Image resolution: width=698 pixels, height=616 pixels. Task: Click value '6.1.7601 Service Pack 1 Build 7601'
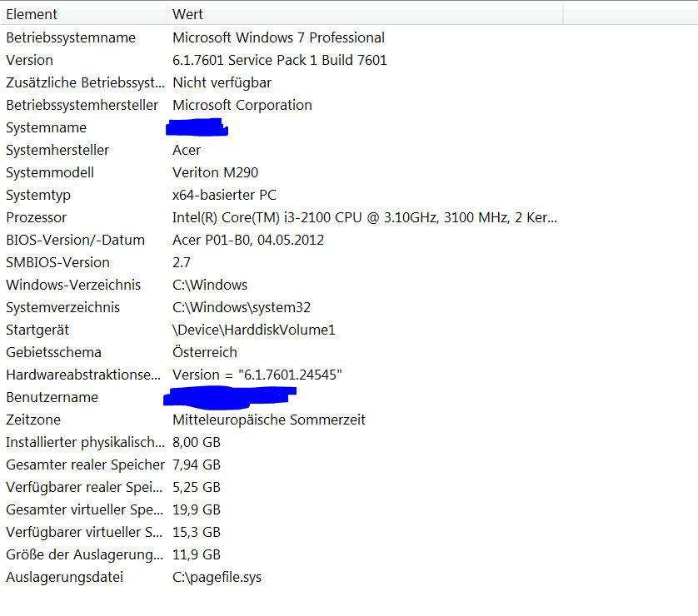pos(280,60)
